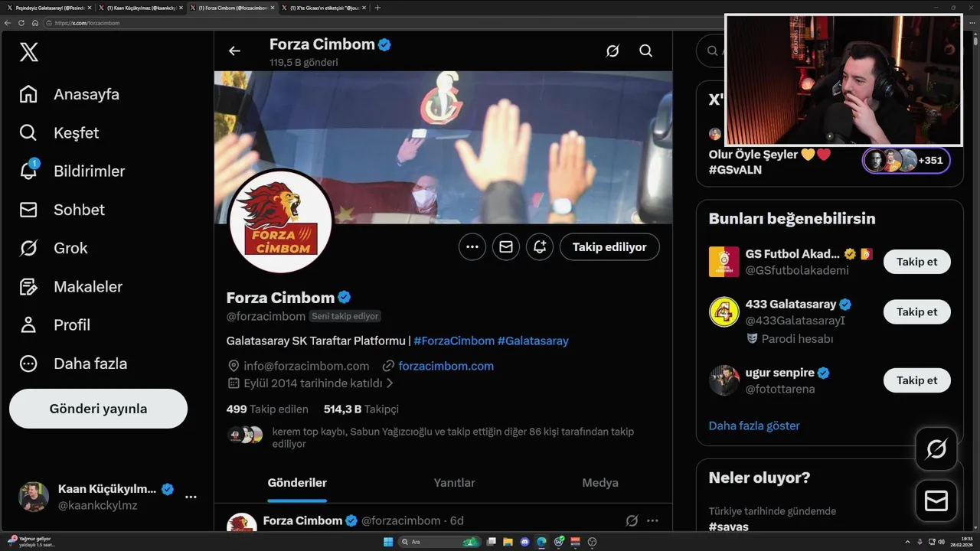
Task: Toggle notifications bell for Forza Cimbom
Action: 540,246
